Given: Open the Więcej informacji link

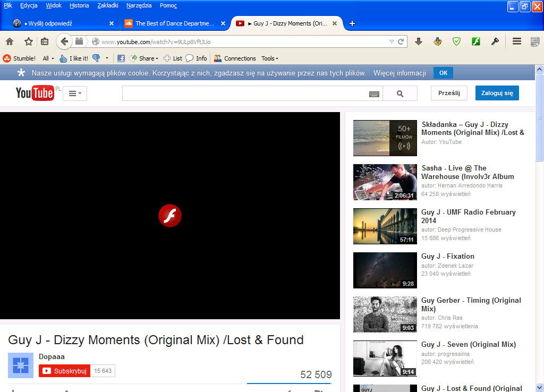Looking at the screenshot, I should point(399,73).
